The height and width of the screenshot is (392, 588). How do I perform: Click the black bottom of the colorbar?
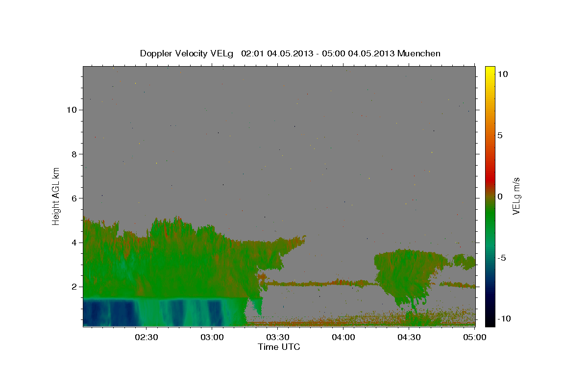tap(490, 321)
